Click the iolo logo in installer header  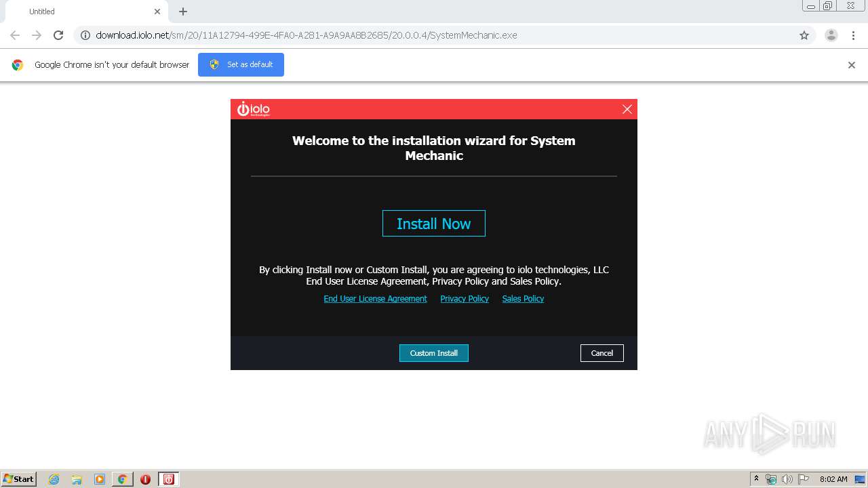pos(254,109)
